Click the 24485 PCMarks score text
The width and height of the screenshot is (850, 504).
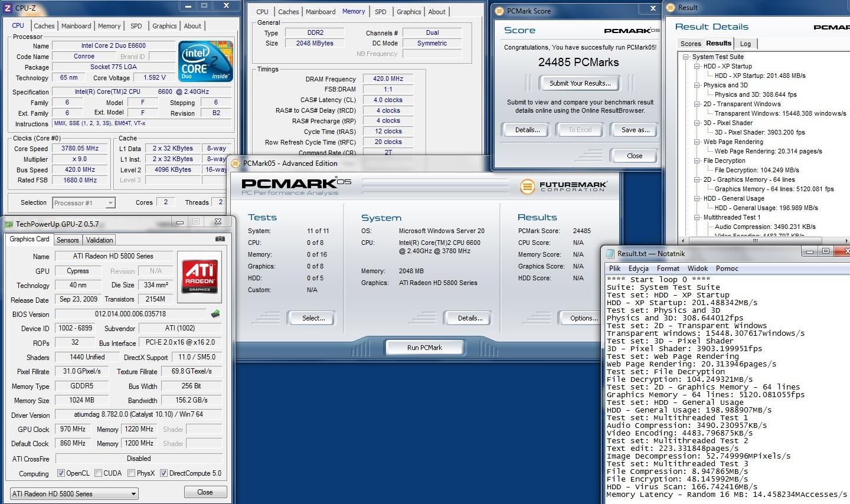pyautogui.click(x=578, y=62)
